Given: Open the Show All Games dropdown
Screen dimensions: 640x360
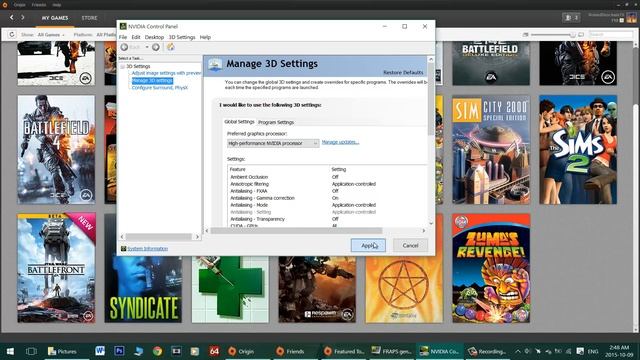Looking at the screenshot, I should (x=51, y=35).
